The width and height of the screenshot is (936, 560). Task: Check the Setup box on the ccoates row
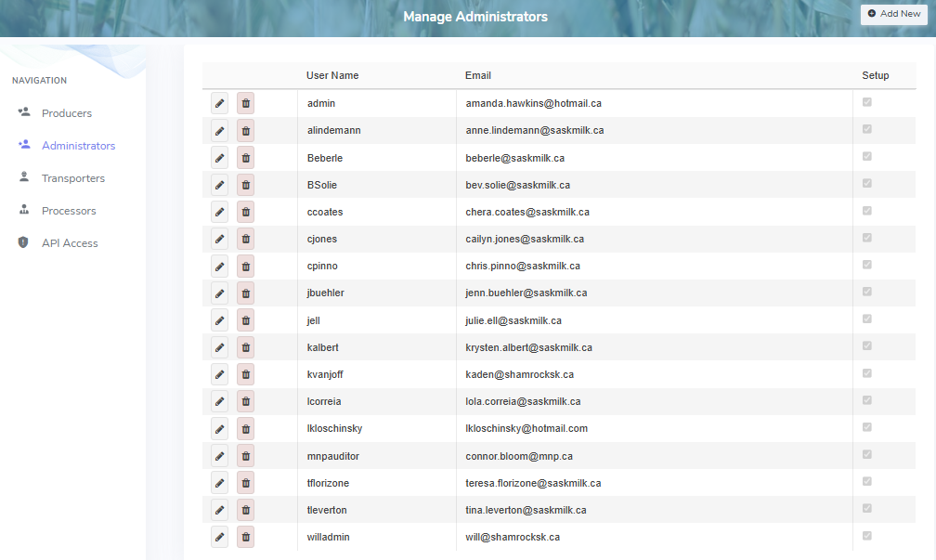click(866, 211)
